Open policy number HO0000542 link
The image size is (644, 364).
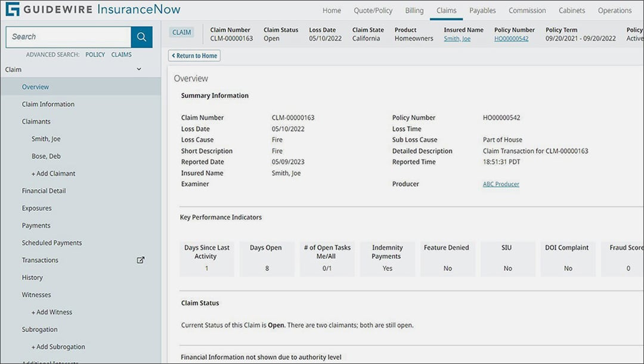pyautogui.click(x=513, y=38)
